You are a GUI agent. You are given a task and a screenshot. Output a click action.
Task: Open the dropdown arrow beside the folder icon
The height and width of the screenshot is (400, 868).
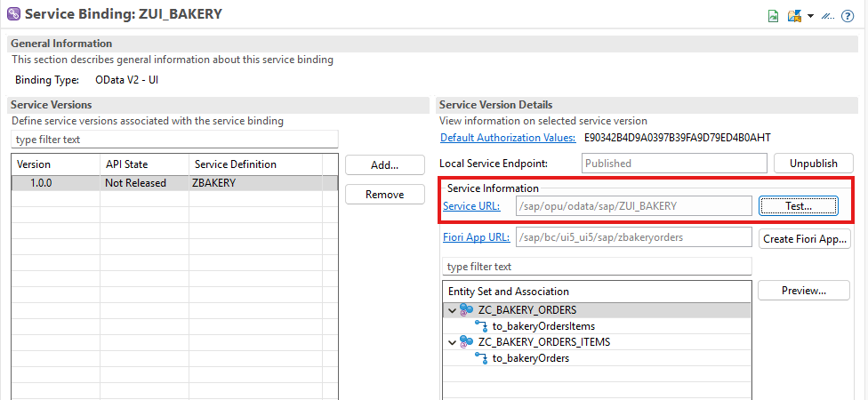click(x=810, y=16)
